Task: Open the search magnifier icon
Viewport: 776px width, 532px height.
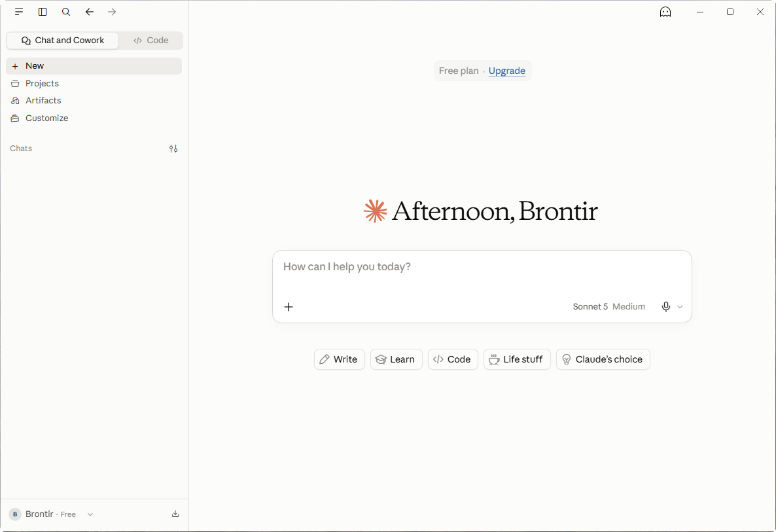Action: (66, 12)
